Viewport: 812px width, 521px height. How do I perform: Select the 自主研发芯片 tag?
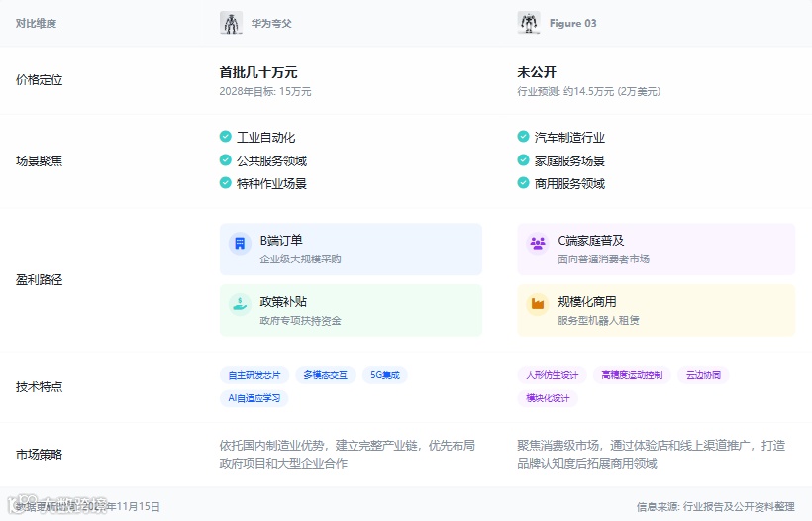[254, 375]
